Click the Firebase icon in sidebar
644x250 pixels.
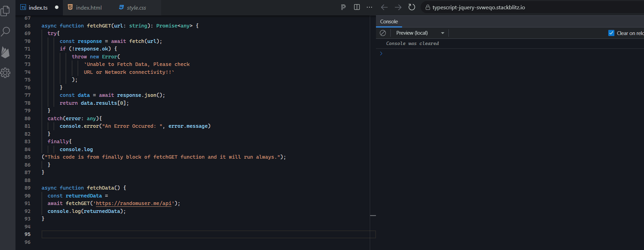pos(5,52)
